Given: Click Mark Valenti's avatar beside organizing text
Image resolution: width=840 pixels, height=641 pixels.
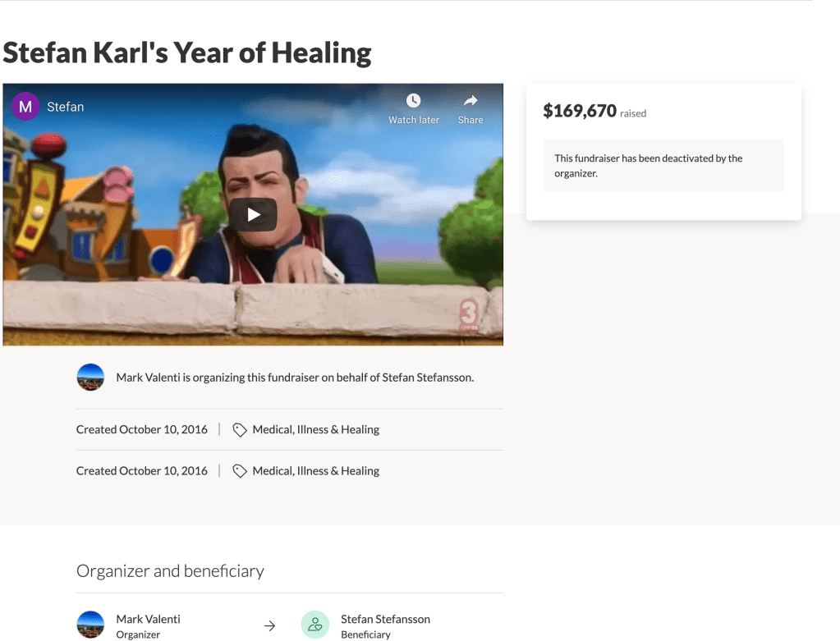Looking at the screenshot, I should point(90,377).
